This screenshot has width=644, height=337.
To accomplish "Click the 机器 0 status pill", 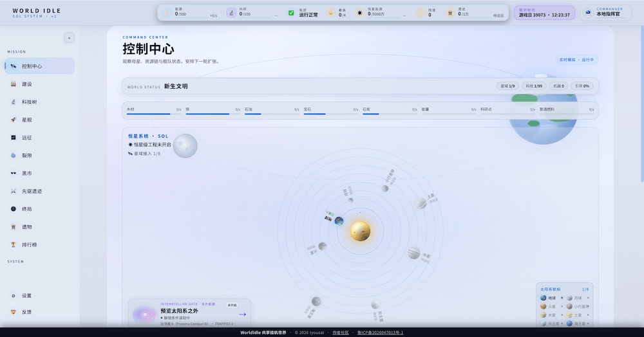I will [x=558, y=86].
